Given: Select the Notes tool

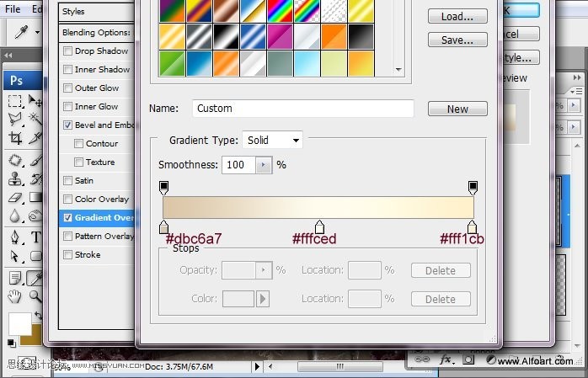Looking at the screenshot, I should pos(15,279).
